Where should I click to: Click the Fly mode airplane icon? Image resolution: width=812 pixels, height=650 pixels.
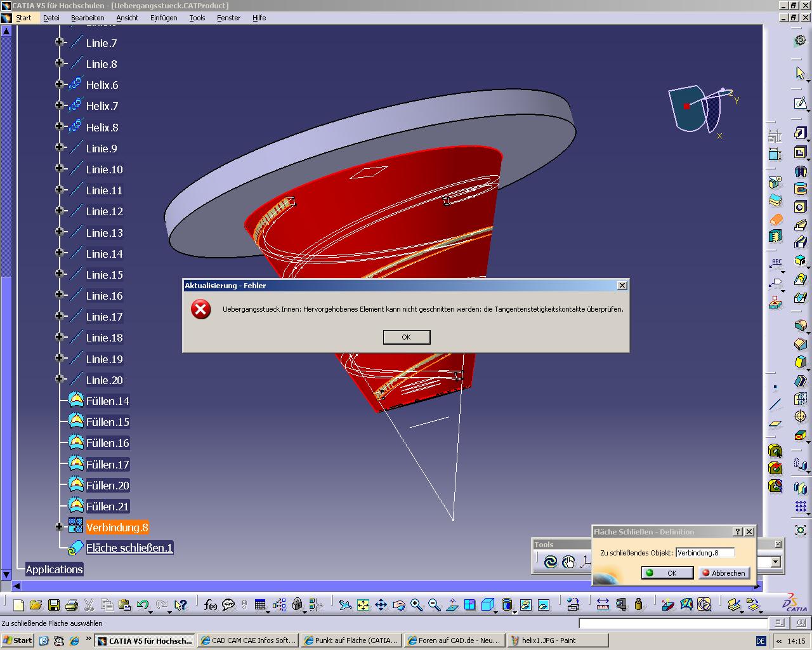pos(345,605)
